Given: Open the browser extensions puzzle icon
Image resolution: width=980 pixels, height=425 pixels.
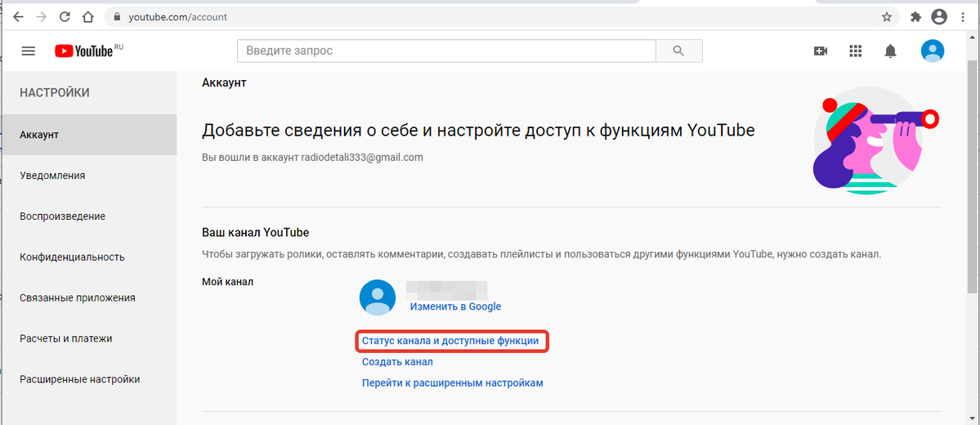Looking at the screenshot, I should click(916, 17).
